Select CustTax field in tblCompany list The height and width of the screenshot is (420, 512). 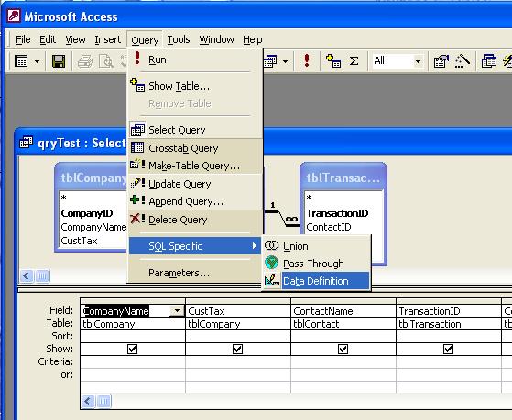click(x=93, y=241)
